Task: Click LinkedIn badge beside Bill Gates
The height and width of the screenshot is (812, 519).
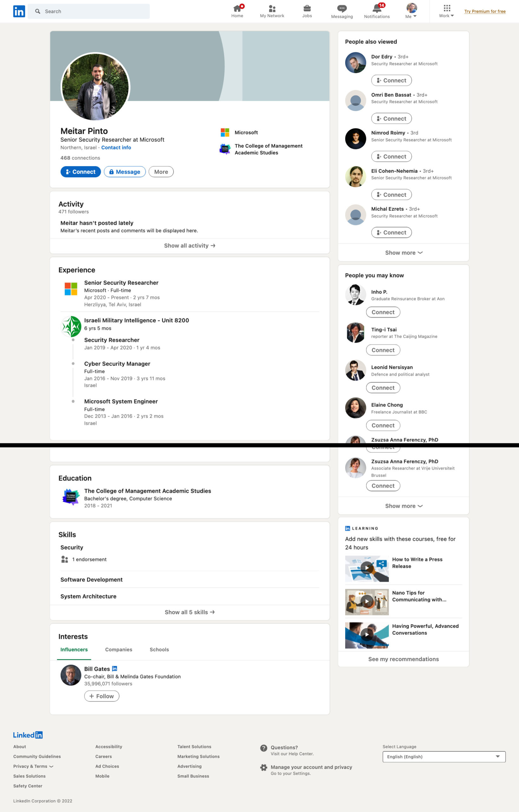Action: 114,669
